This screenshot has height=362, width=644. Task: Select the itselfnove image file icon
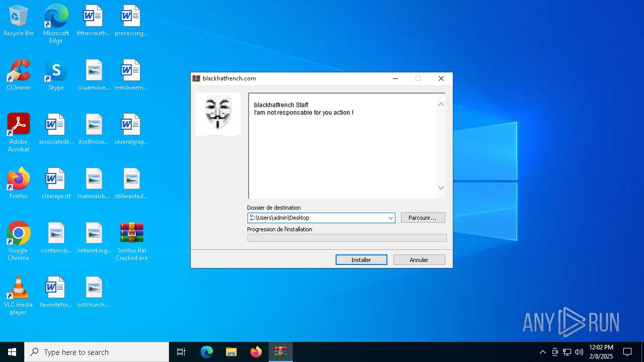pos(94,129)
